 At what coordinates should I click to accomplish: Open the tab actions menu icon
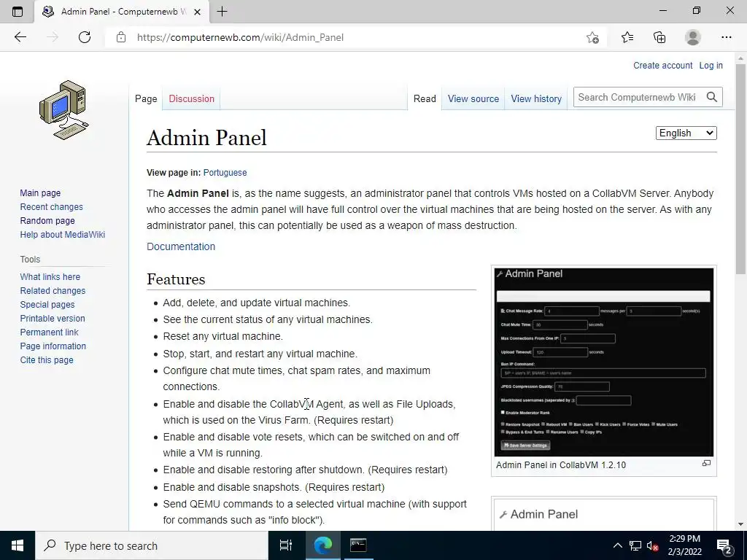pyautogui.click(x=18, y=12)
